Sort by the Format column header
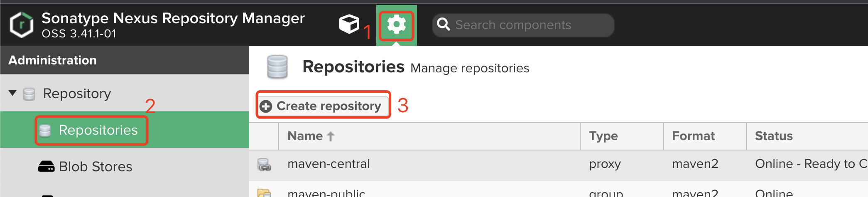 704,136
